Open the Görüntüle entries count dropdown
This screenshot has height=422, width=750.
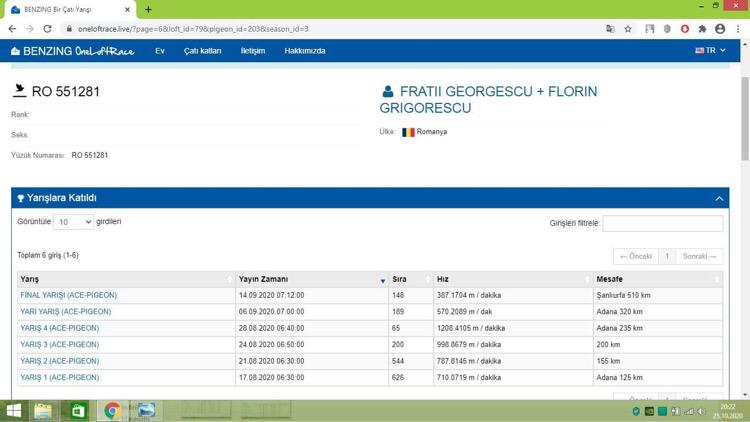73,222
